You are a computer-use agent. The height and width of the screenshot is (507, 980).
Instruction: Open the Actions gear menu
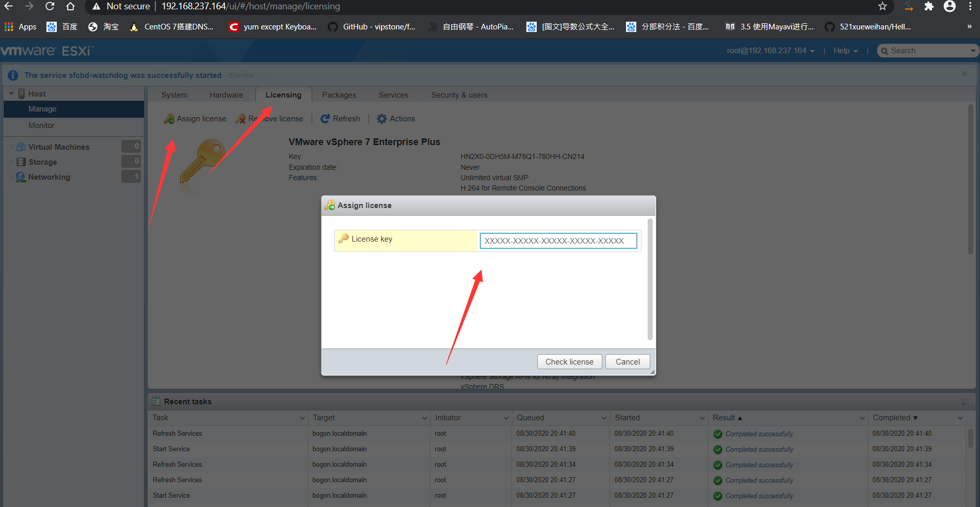pyautogui.click(x=396, y=119)
